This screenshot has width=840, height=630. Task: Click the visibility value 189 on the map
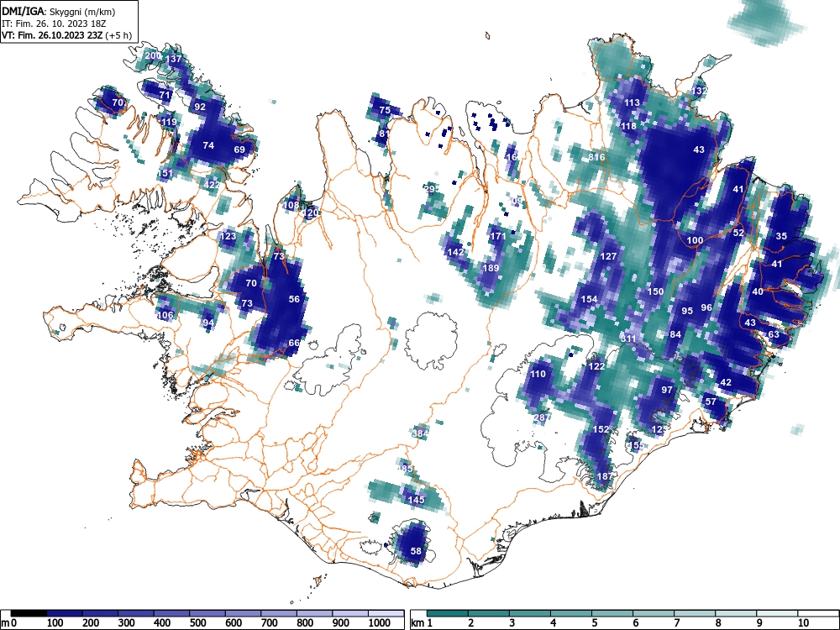491,268
